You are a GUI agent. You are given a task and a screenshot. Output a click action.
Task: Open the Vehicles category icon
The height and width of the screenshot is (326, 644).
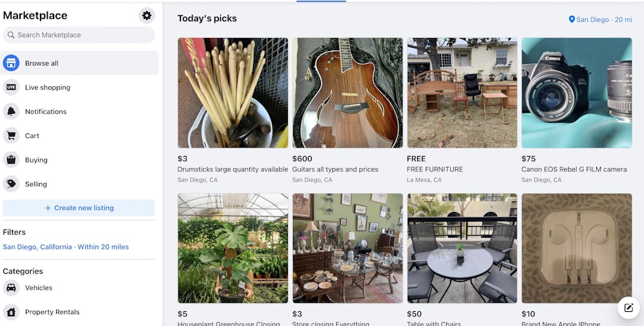point(11,288)
